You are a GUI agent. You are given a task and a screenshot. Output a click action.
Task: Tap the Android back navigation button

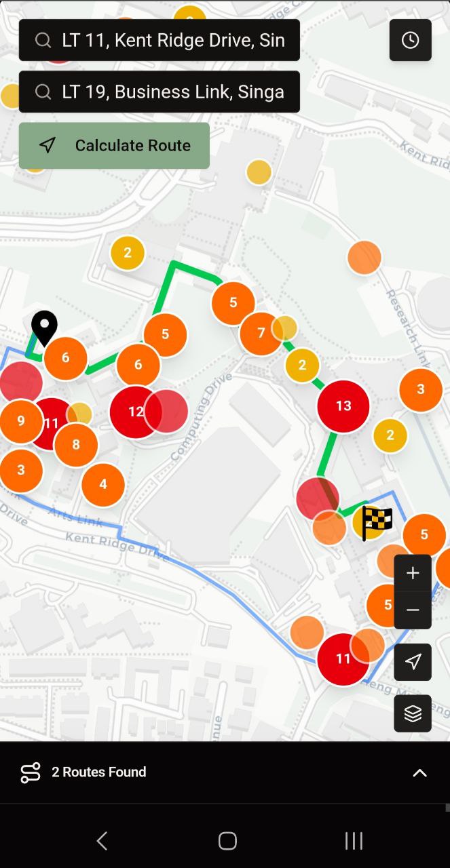pos(102,841)
